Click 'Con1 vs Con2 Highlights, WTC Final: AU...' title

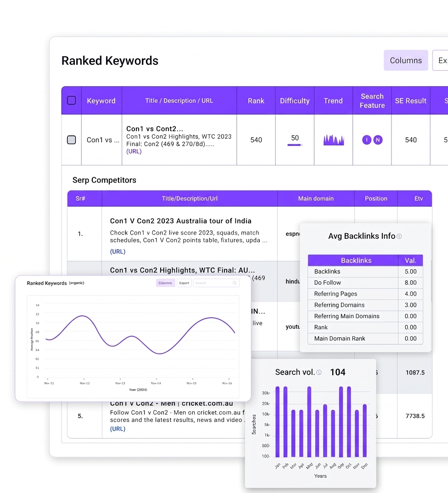(x=182, y=270)
